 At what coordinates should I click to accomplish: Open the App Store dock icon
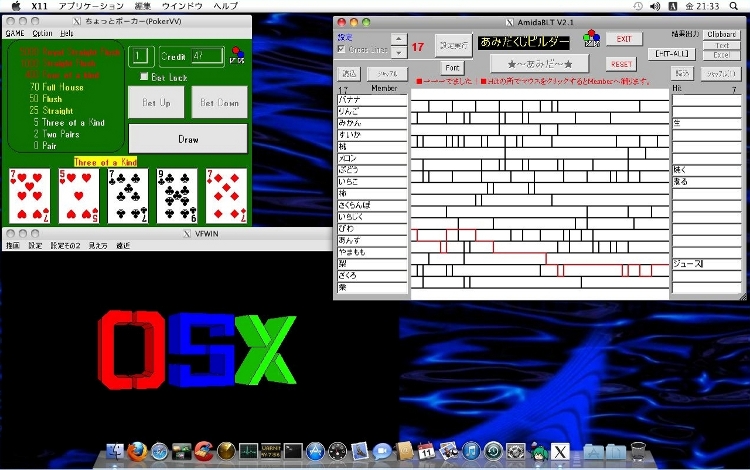(315, 451)
